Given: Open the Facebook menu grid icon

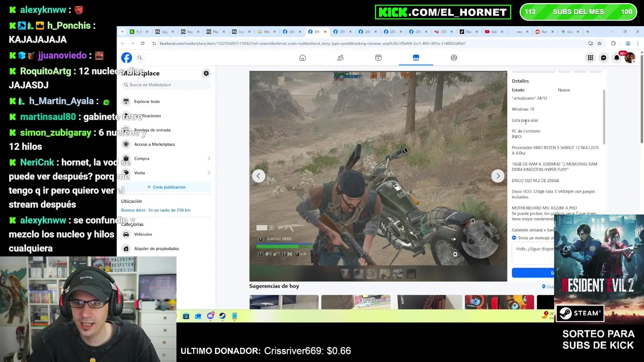Looking at the screenshot, I should click(590, 58).
